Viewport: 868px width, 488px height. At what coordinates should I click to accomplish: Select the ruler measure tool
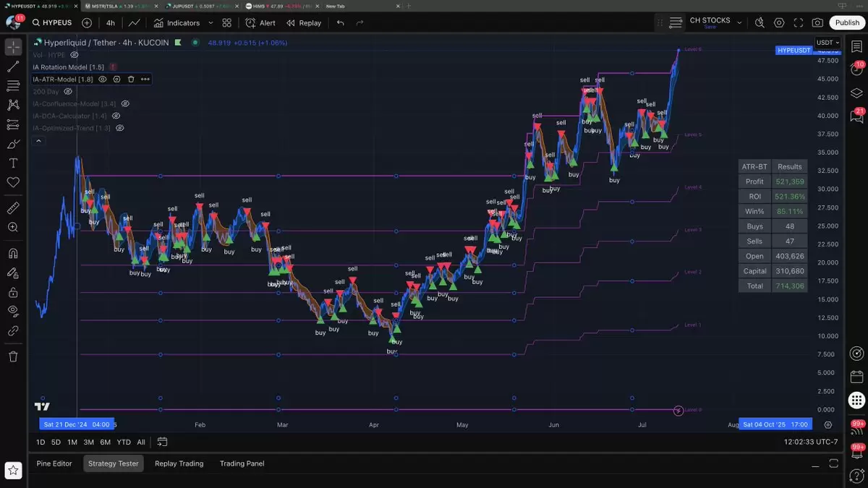(x=13, y=208)
